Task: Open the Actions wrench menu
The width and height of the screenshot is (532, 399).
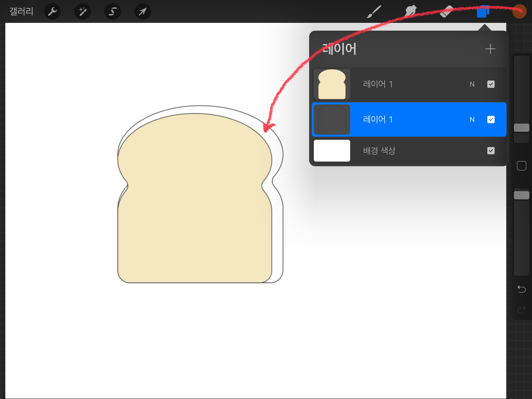Action: point(52,11)
